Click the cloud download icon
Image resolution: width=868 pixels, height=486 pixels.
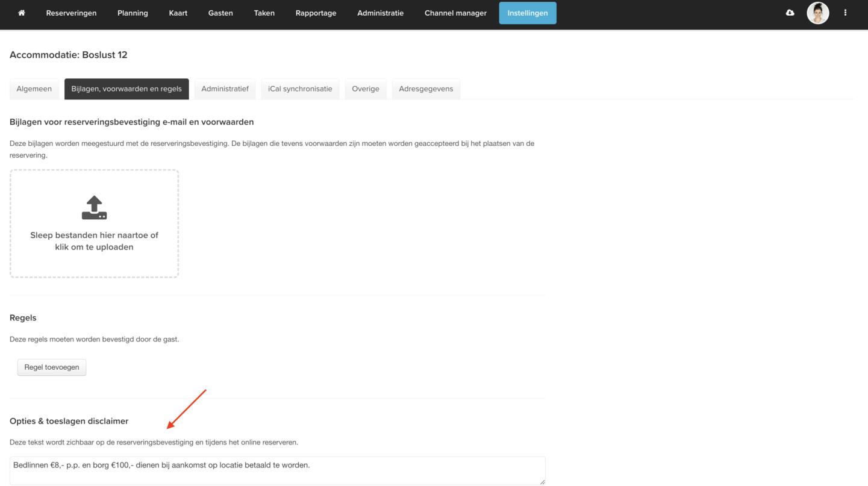point(790,13)
